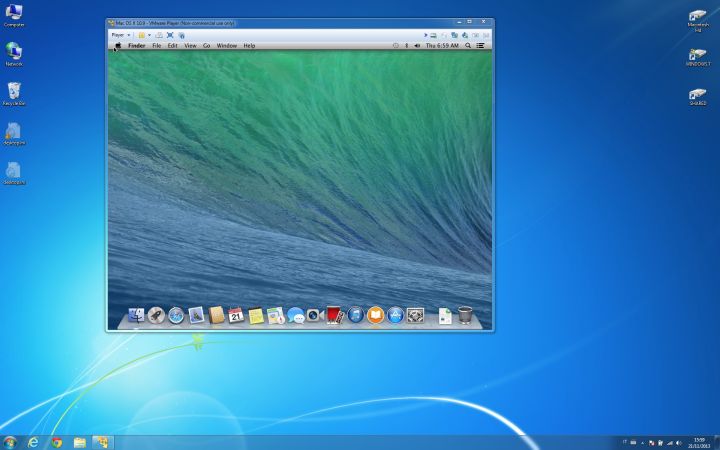720x450 pixels.
Task: Click the Time Machine clock menu bar icon
Action: [396, 45]
